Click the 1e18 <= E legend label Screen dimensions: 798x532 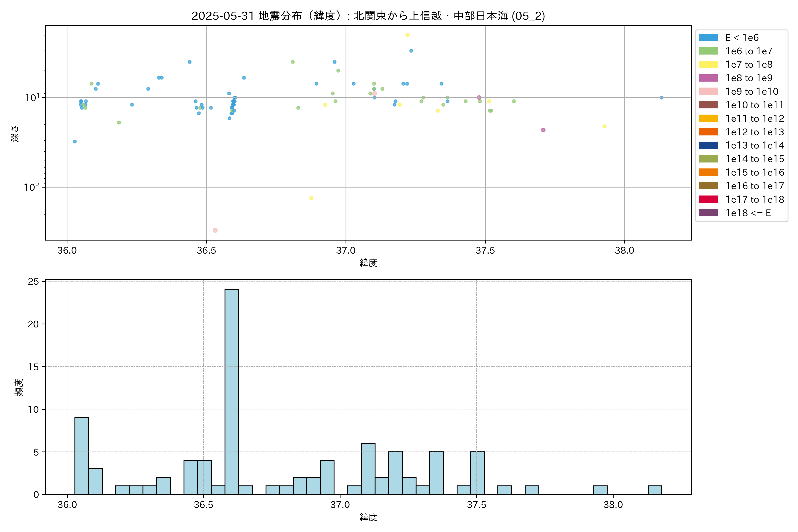748,213
